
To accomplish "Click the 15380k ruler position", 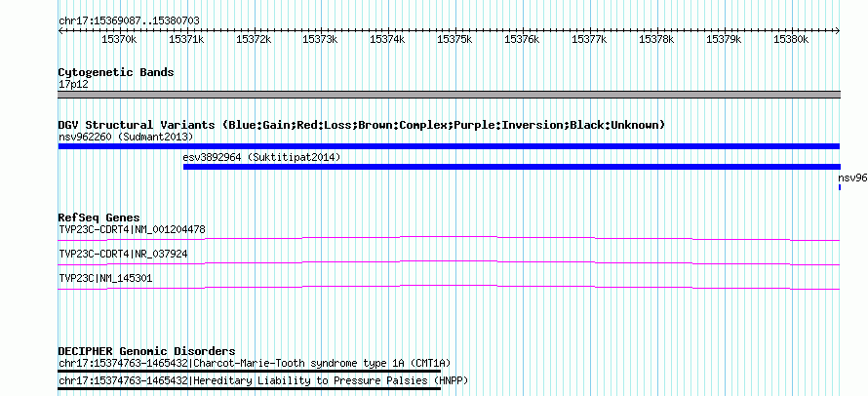I will point(791,39).
